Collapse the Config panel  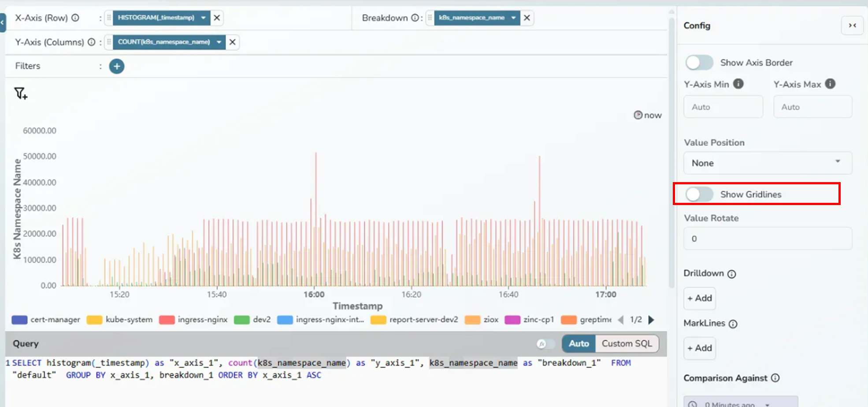pyautogui.click(x=852, y=26)
